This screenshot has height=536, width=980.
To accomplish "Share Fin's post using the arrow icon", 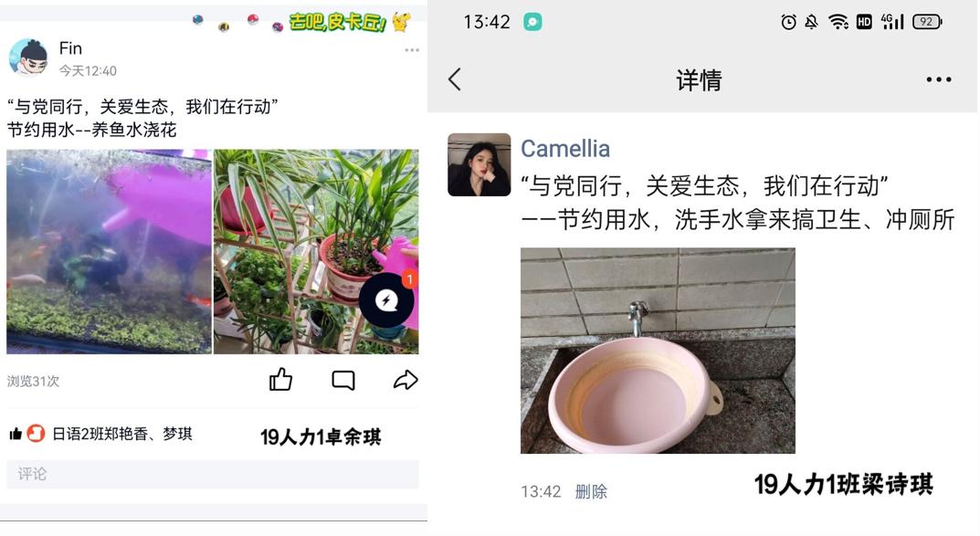I will click(x=406, y=379).
